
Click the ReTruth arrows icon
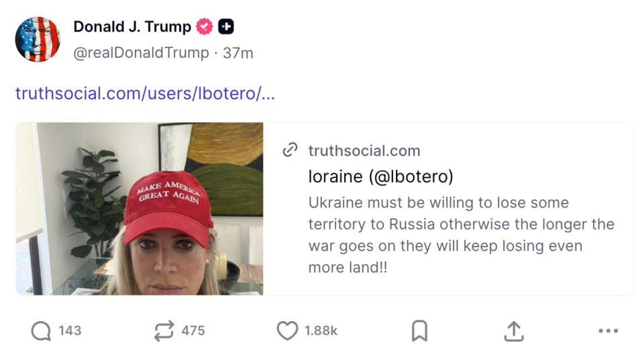[164, 330]
